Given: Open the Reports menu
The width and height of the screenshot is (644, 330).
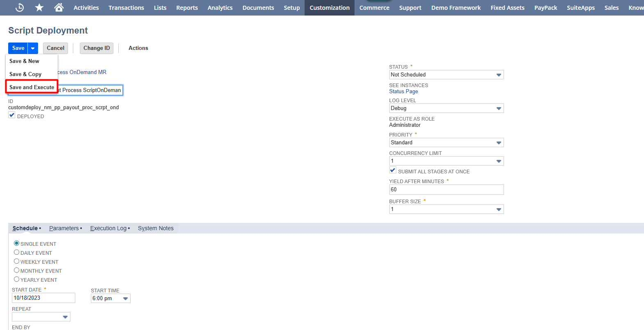Looking at the screenshot, I should coord(187,8).
